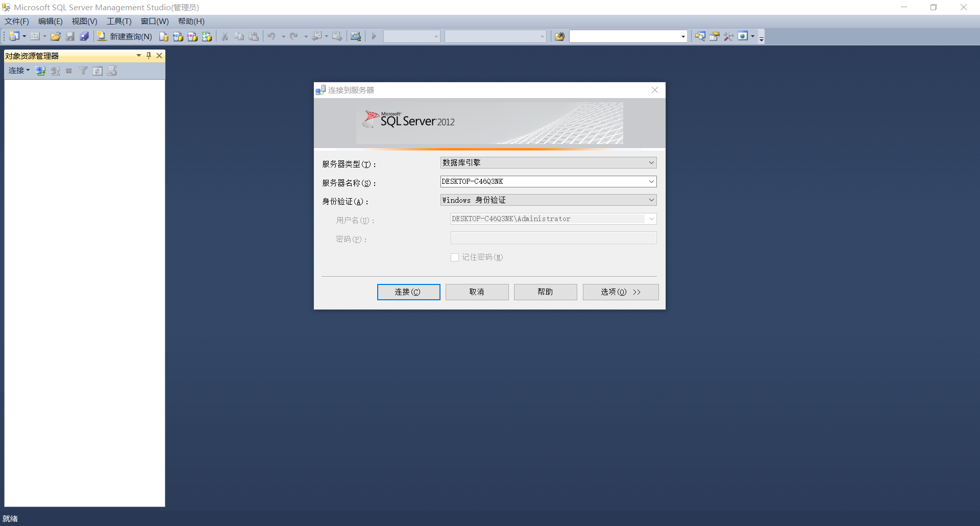Click the New Project toolbar icon
This screenshot has height=526, width=980.
14,36
